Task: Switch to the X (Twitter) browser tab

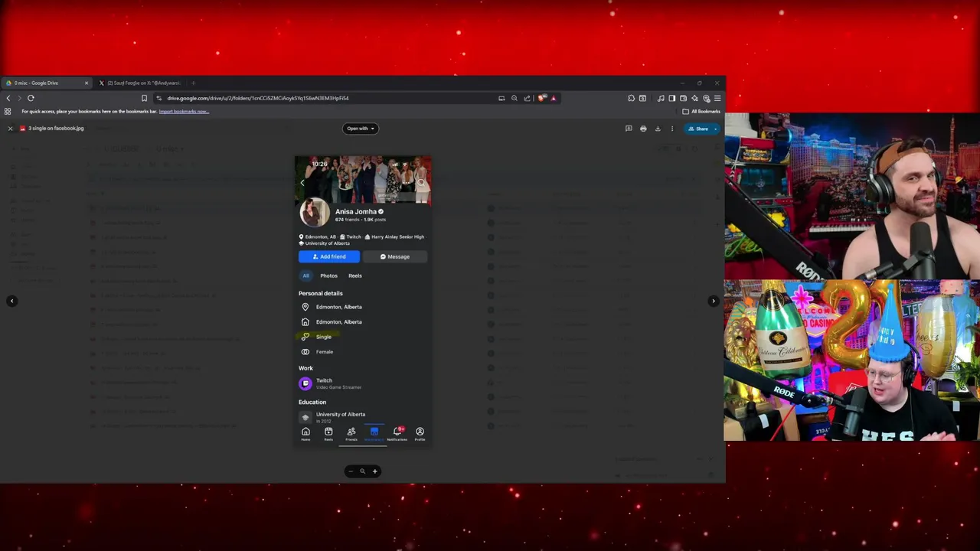Action: 142,83
